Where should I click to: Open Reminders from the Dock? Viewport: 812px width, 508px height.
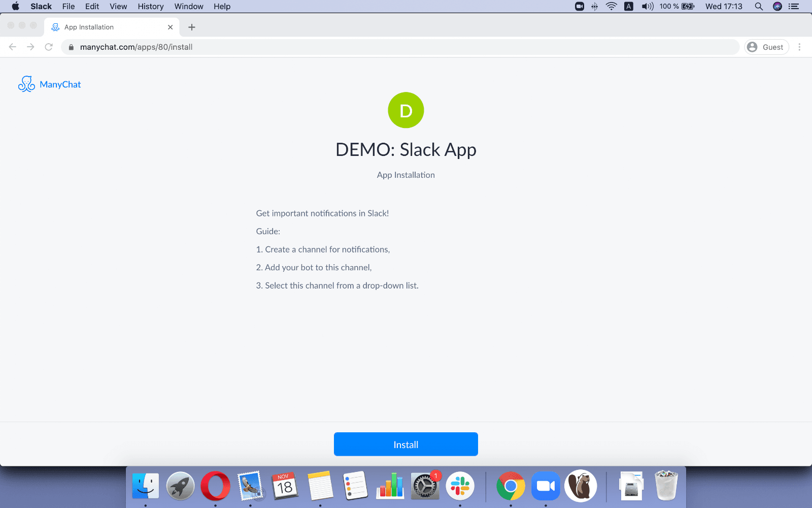click(x=355, y=486)
